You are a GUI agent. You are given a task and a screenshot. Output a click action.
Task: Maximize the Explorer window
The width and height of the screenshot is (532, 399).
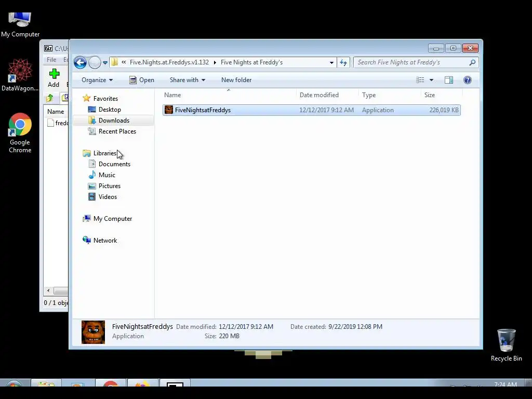(x=453, y=48)
